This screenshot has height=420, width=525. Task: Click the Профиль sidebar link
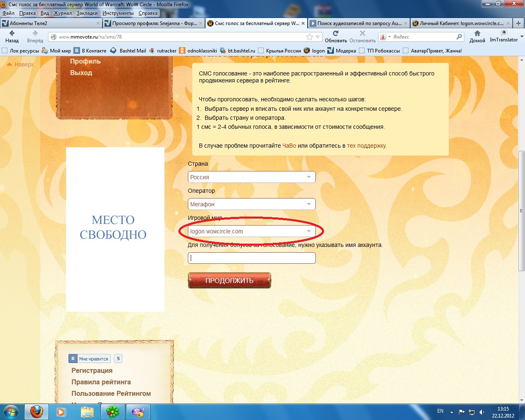pyautogui.click(x=85, y=61)
